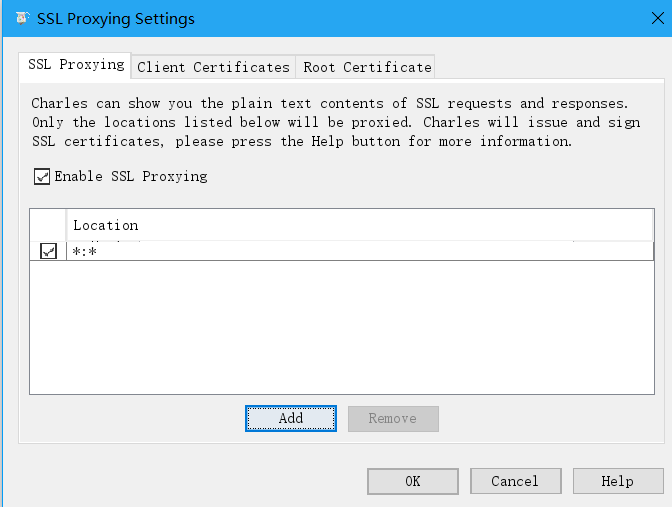Uncheck the checkbox beside the *:* location
Screen dimensions: 672x507
pos(48,251)
